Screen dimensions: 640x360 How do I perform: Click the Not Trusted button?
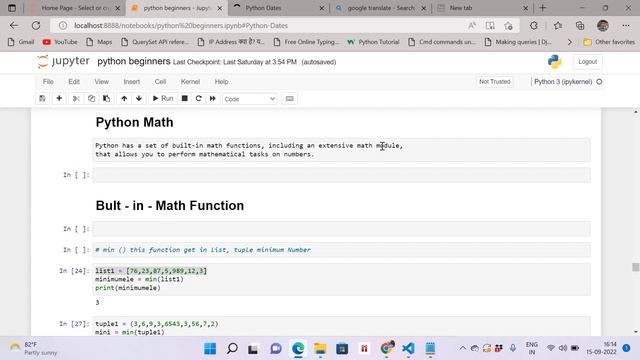[495, 82]
